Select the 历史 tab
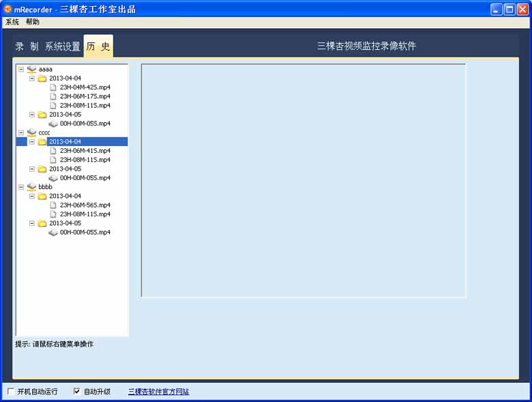 (x=98, y=46)
